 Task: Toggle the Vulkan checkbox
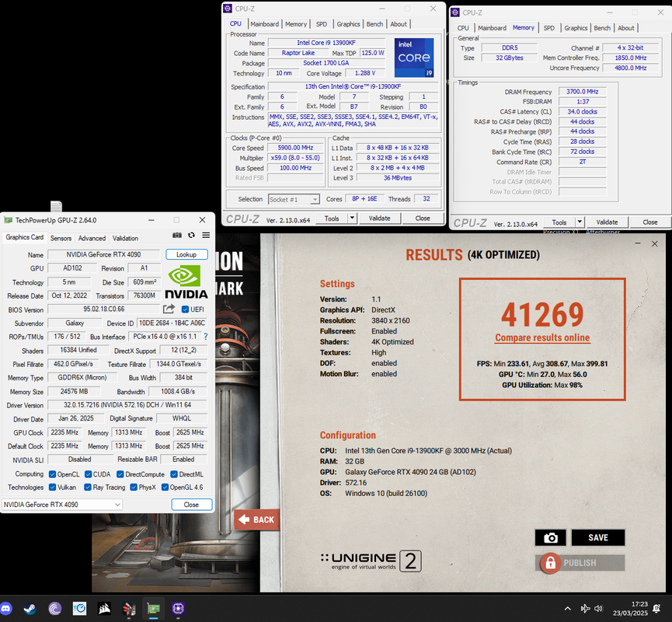point(52,487)
